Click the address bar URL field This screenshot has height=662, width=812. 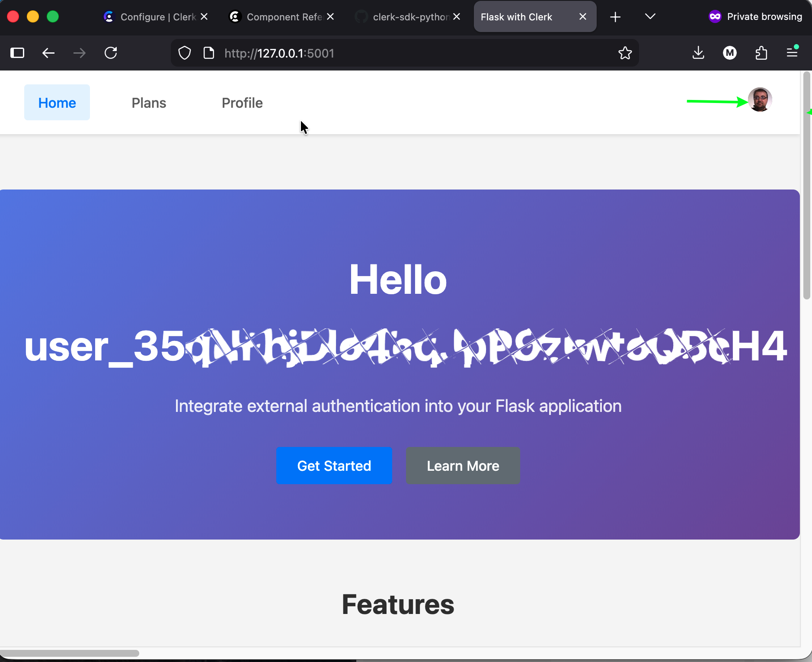pos(389,53)
